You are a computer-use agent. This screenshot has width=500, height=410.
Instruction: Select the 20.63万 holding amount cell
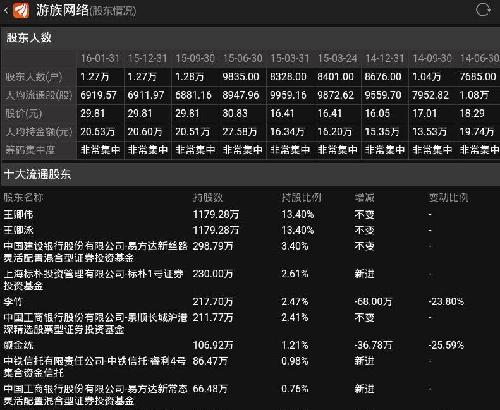click(x=97, y=132)
